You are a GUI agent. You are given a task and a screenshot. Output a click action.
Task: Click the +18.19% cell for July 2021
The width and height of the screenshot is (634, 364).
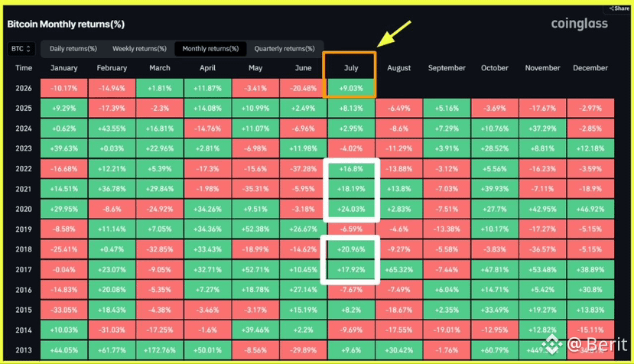(x=351, y=189)
